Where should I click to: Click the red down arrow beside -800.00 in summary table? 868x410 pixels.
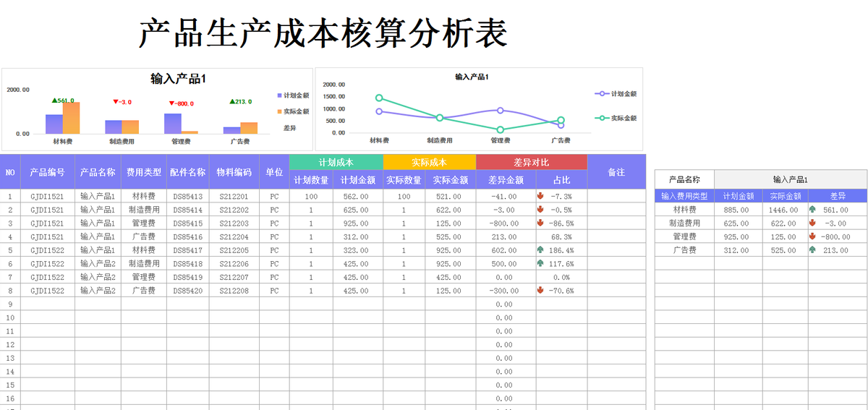(812, 236)
